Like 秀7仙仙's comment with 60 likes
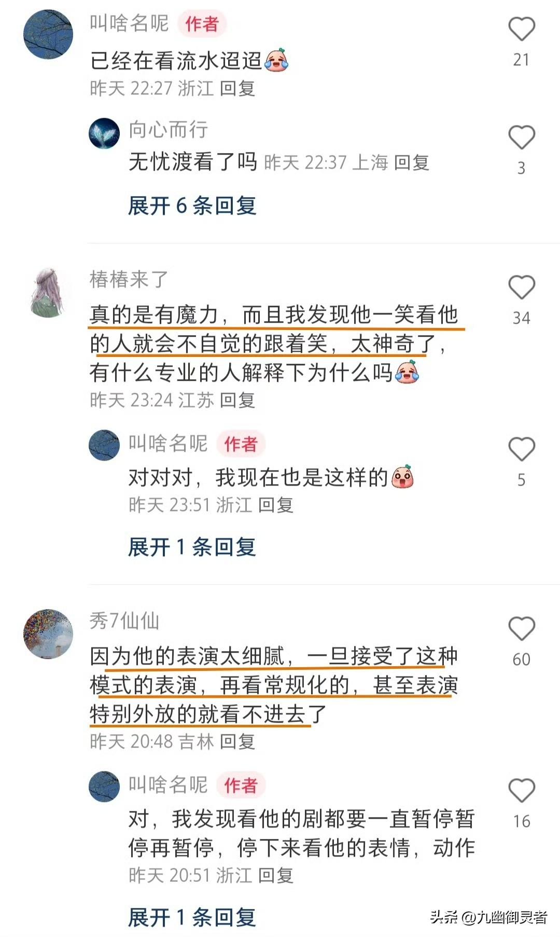560x937 pixels. pyautogui.click(x=521, y=629)
